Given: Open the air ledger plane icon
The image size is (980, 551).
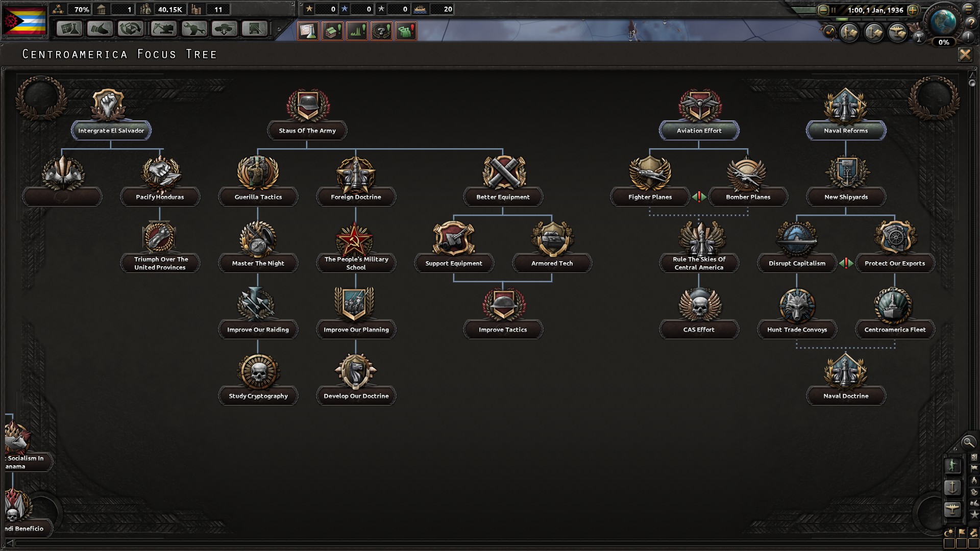Looking at the screenshot, I should coord(897,33).
